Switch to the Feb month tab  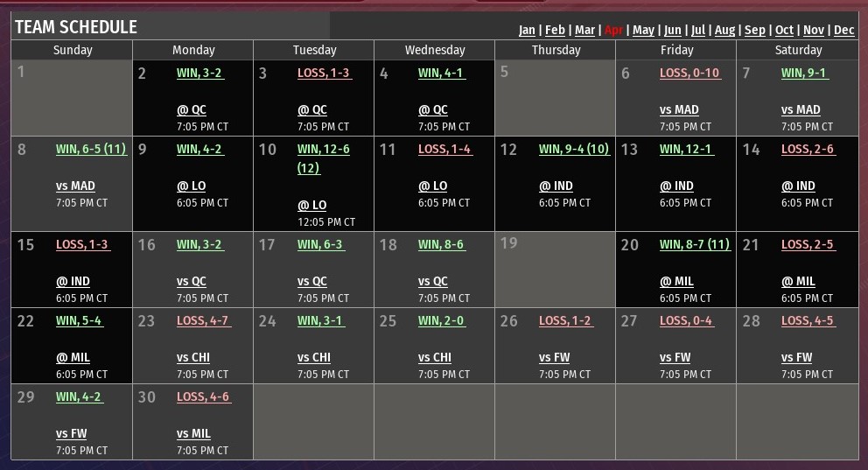click(555, 30)
